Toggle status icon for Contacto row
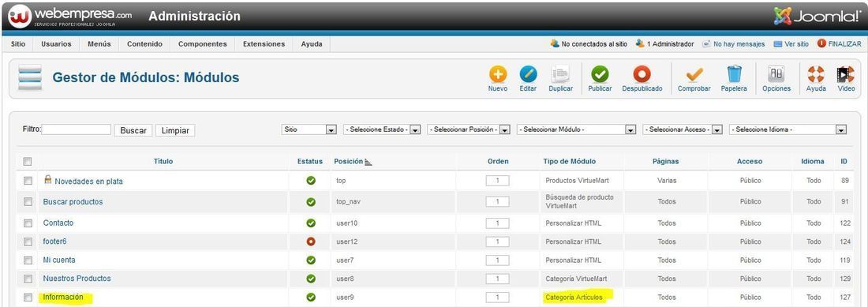The height and width of the screenshot is (307, 868). pyautogui.click(x=311, y=223)
